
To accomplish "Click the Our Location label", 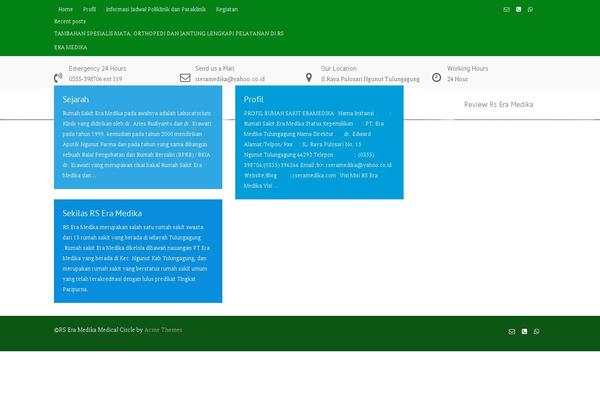I will 339,69.
